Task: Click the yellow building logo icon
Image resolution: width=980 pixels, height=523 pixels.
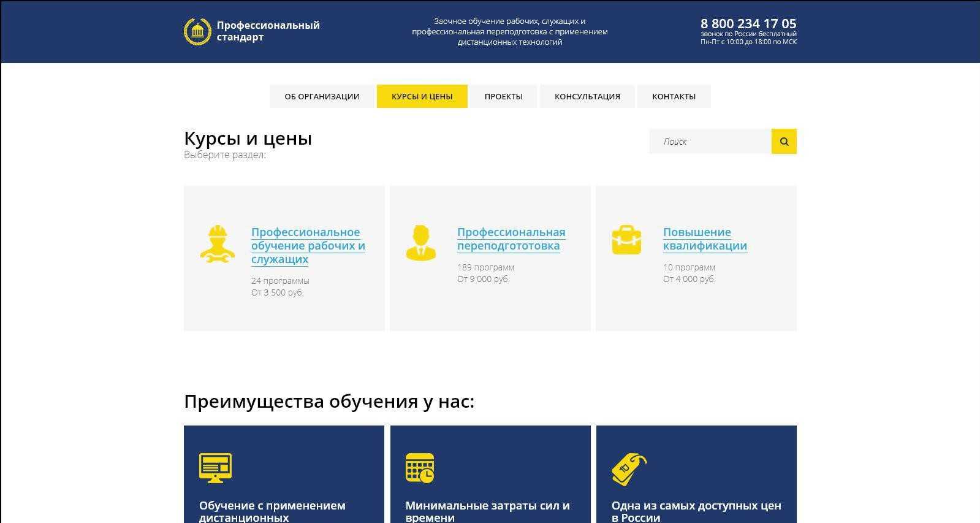Action: (x=197, y=31)
